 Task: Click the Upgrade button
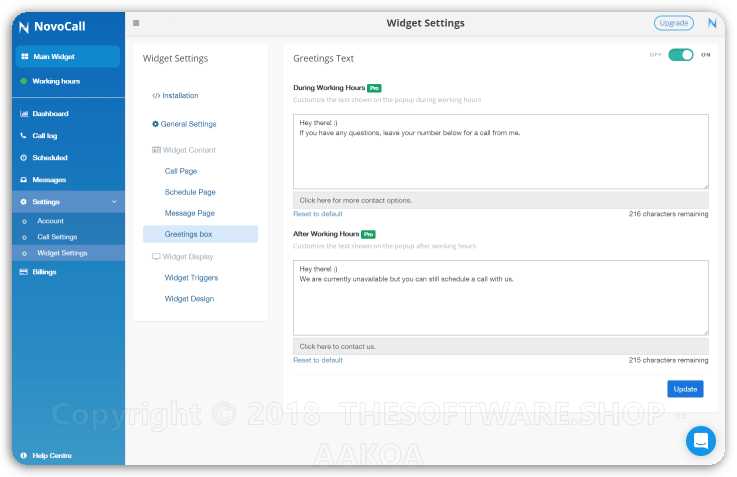(x=674, y=23)
